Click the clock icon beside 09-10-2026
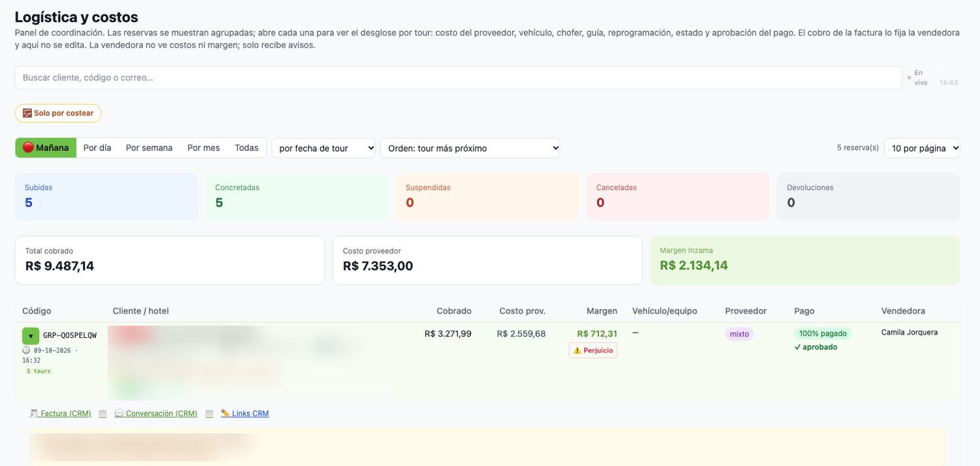 click(26, 350)
